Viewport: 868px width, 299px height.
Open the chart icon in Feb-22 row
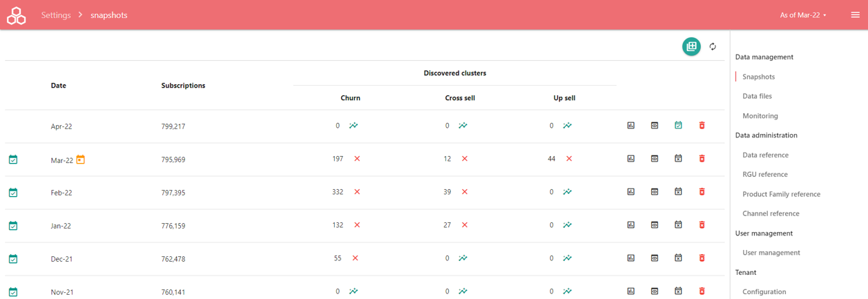point(630,192)
